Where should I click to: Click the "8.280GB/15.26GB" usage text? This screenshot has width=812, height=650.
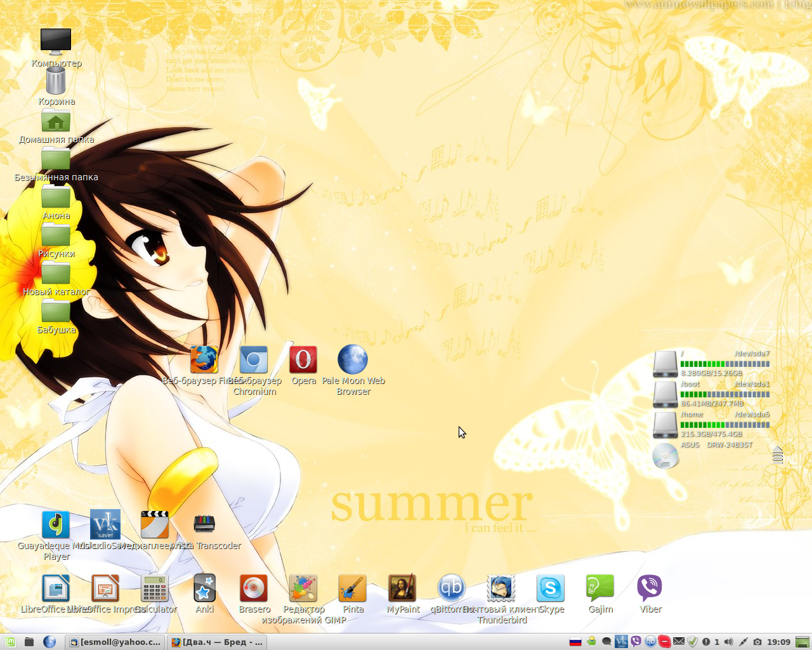point(711,373)
